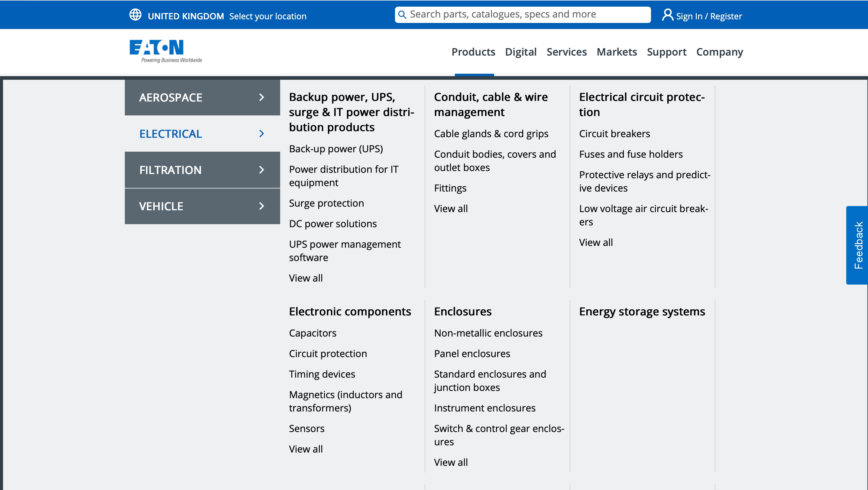Viewport: 868px width, 490px height.
Task: Expand the Electrical category chevron
Action: pos(261,134)
